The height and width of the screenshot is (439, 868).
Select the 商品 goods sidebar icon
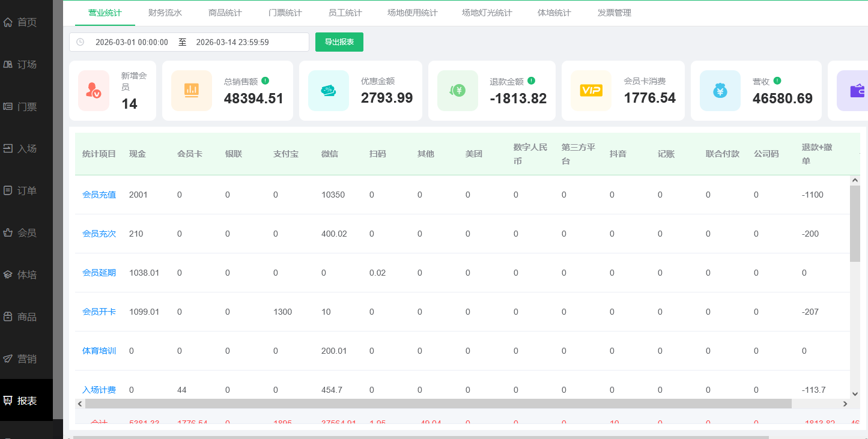click(x=7, y=316)
